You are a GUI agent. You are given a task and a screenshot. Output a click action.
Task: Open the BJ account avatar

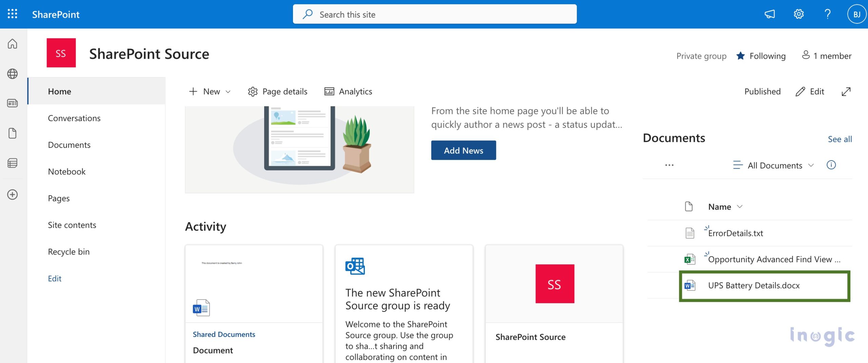pyautogui.click(x=857, y=14)
